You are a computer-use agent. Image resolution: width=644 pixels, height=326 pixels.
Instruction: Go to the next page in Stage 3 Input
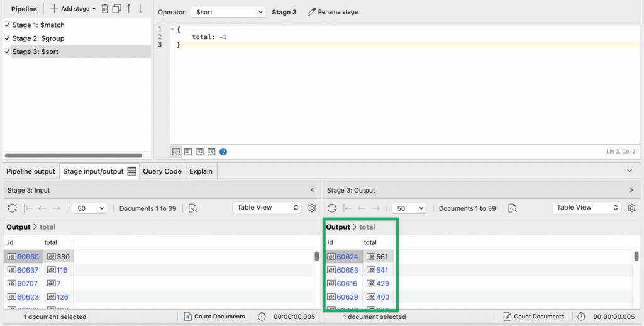[x=56, y=208]
